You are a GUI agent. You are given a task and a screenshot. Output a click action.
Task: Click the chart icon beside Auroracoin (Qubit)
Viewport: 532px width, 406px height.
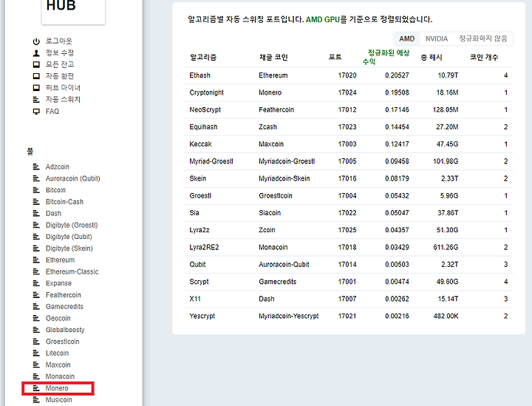click(36, 178)
